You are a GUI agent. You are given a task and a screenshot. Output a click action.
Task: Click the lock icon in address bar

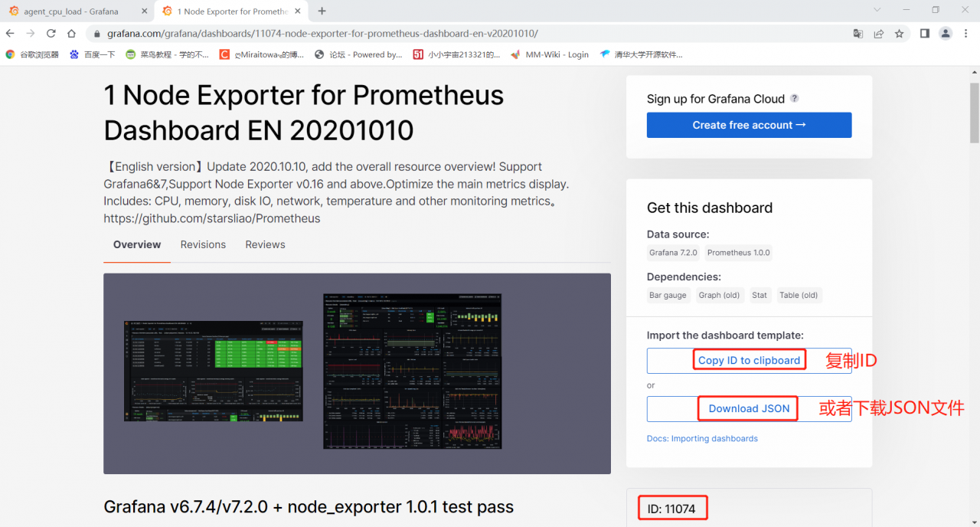click(x=96, y=34)
